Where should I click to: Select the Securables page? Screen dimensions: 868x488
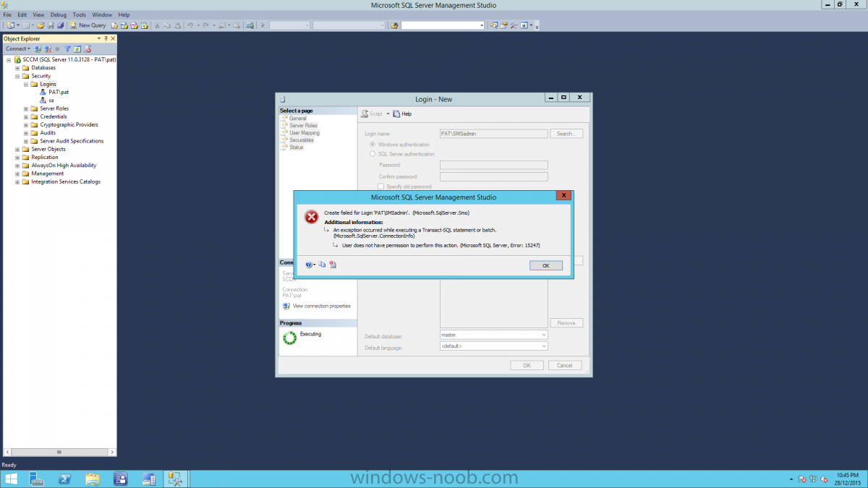(x=302, y=140)
